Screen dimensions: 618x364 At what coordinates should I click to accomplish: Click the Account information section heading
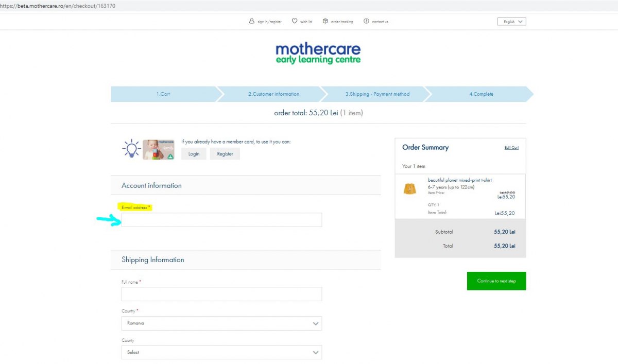(x=151, y=186)
